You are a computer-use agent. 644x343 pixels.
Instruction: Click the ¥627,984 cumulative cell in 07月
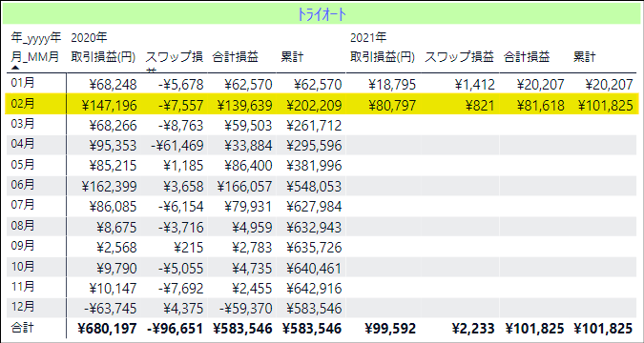314,207
